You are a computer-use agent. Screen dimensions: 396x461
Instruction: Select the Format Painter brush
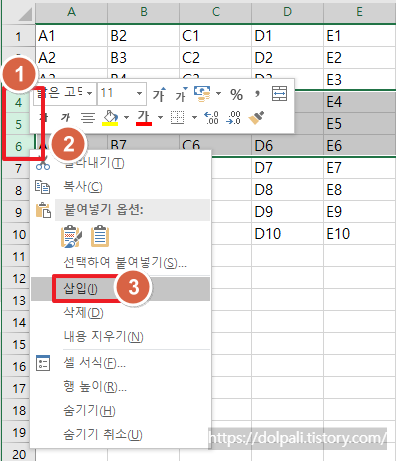click(256, 117)
